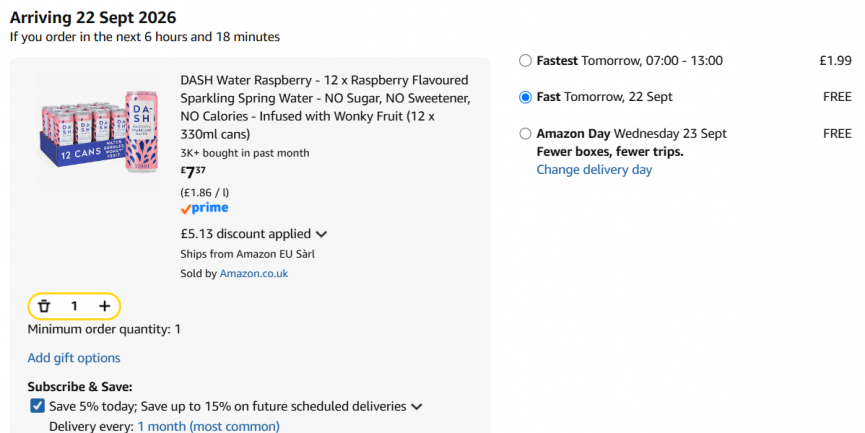
Task: Click the Arriving 22 Sept 2026 heading
Action: [93, 18]
